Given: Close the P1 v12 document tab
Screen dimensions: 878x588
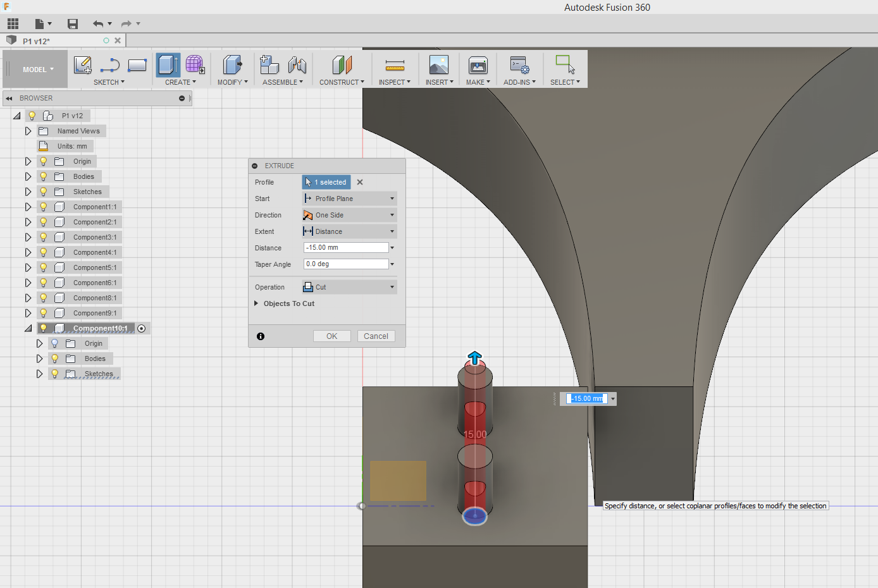Looking at the screenshot, I should [118, 40].
